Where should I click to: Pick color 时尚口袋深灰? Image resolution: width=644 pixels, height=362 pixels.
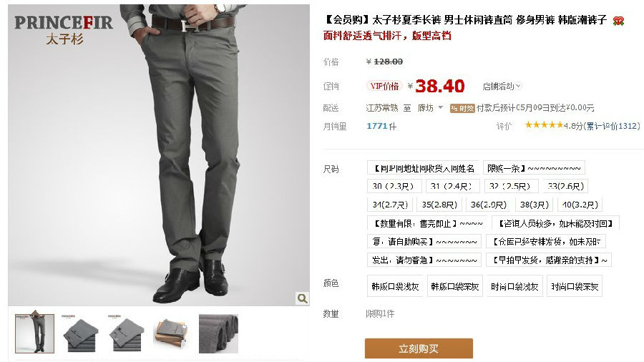point(574,286)
